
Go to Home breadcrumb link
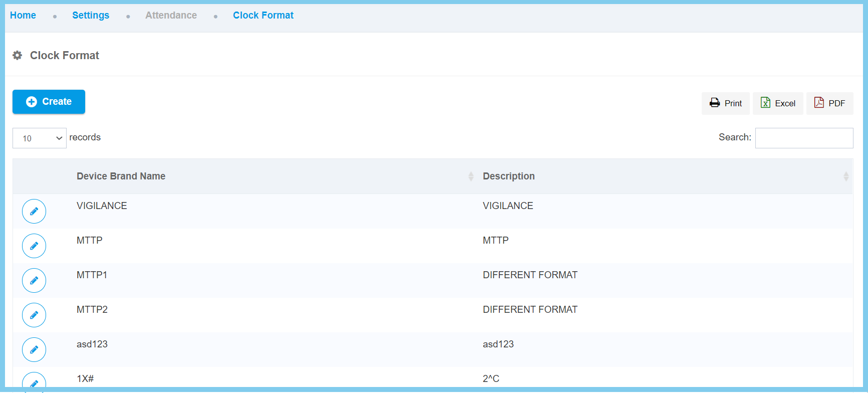pos(23,16)
